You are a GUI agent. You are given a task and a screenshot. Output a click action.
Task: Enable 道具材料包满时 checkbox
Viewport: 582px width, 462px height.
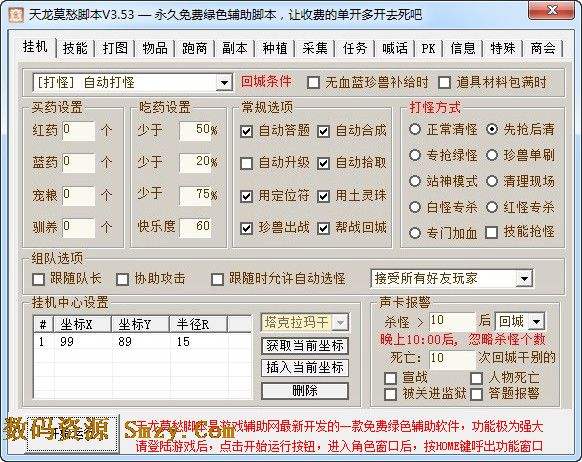[444, 82]
